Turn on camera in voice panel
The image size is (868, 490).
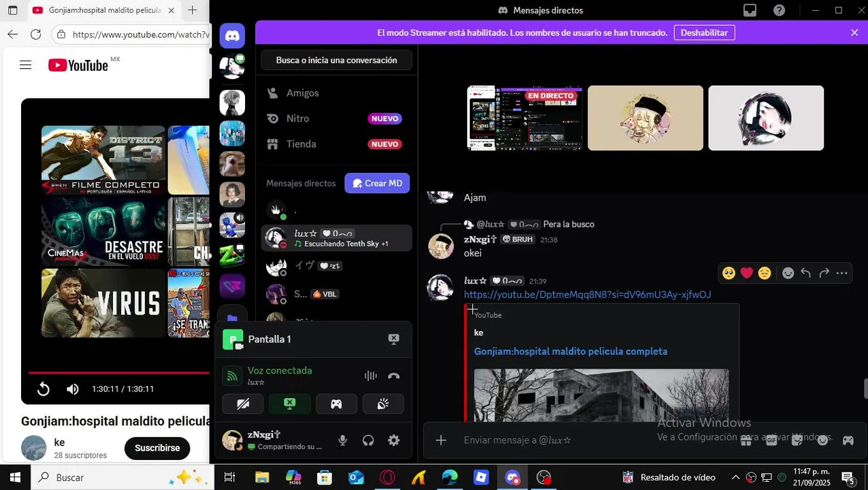point(242,404)
